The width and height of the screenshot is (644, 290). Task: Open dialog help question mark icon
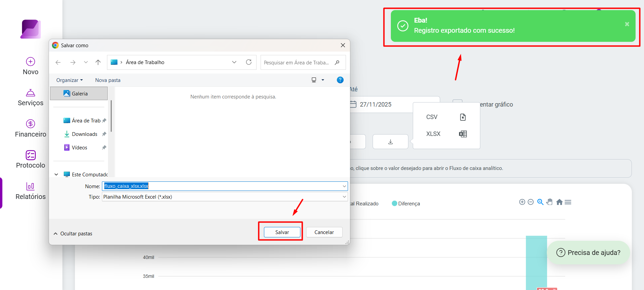click(340, 80)
